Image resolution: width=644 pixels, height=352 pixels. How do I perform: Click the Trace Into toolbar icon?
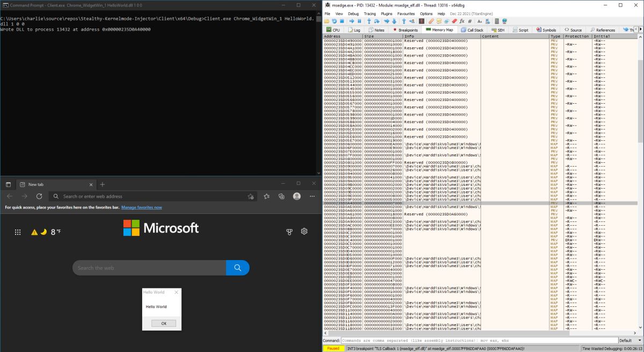pyautogui.click(x=386, y=21)
